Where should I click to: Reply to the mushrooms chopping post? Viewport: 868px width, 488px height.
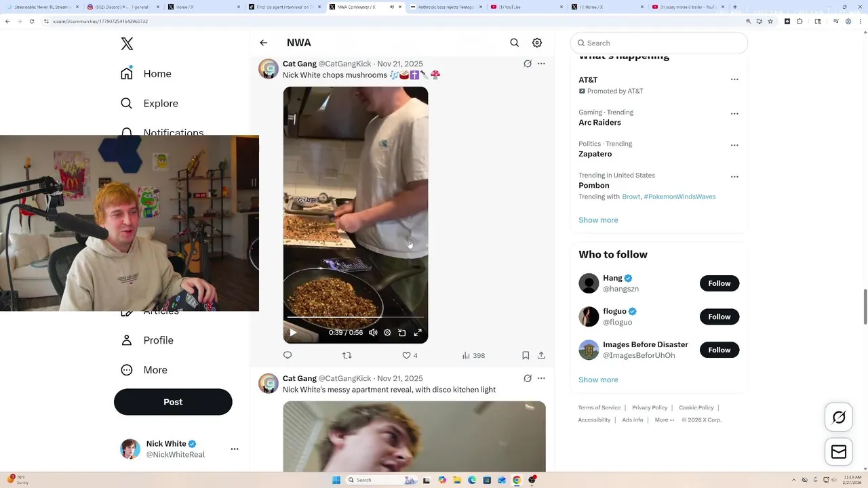pos(288,355)
